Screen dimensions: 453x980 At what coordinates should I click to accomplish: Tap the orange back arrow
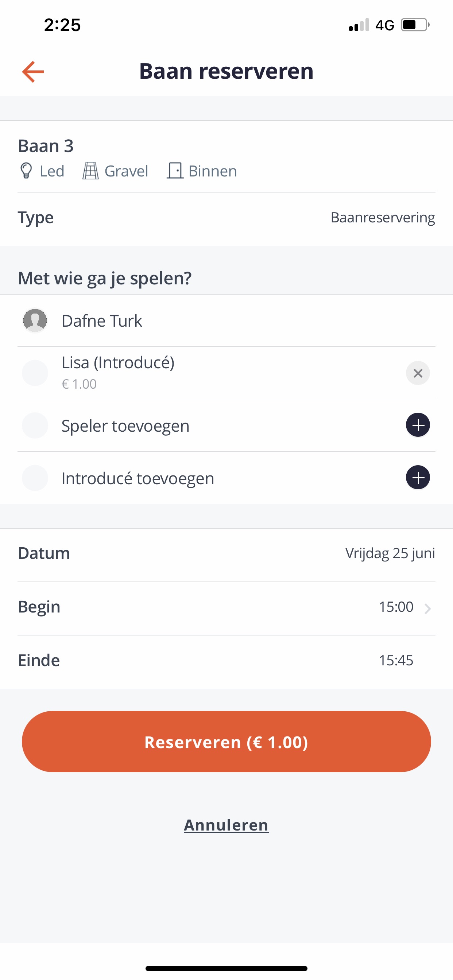click(33, 71)
